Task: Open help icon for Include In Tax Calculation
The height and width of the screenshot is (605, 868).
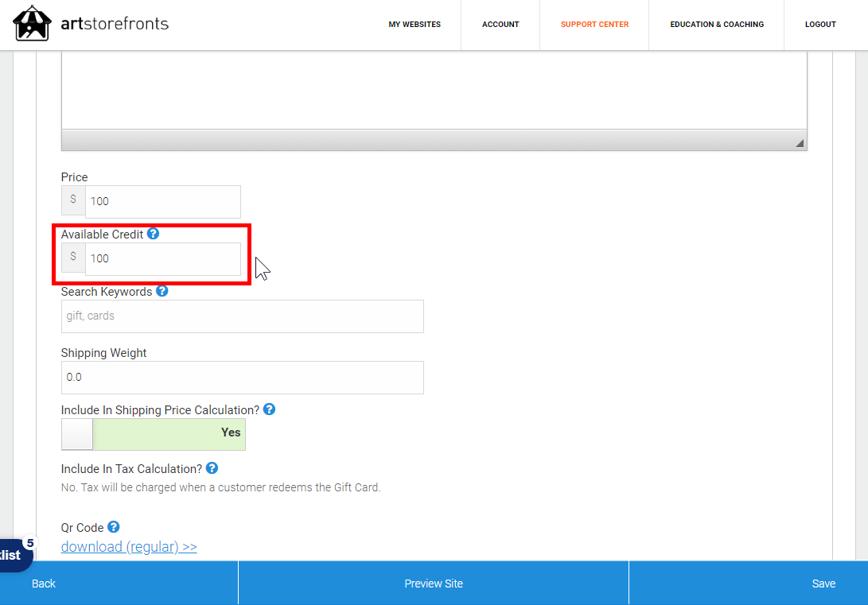Action: pos(212,468)
